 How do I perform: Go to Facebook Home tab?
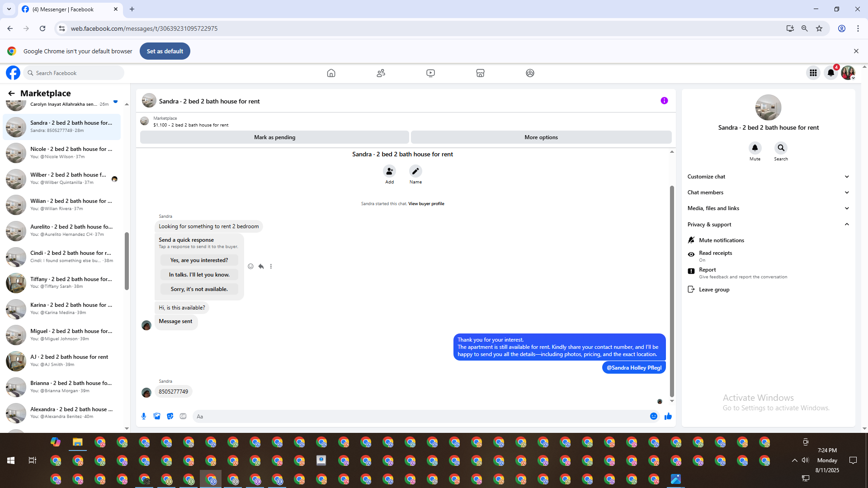pos(331,73)
